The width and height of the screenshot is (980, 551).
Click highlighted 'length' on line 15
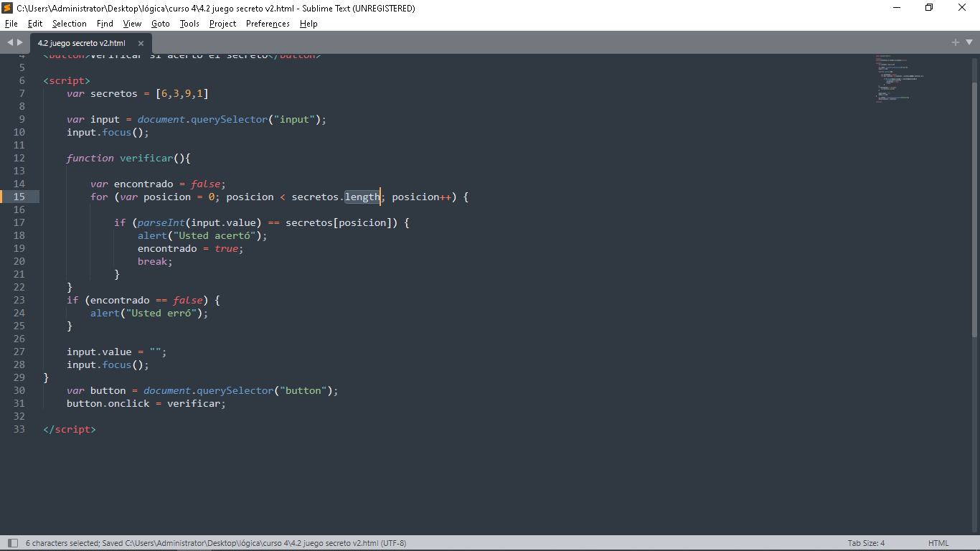pos(362,197)
